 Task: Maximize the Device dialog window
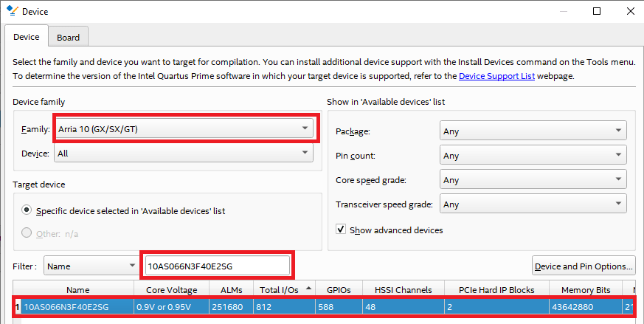(x=597, y=11)
